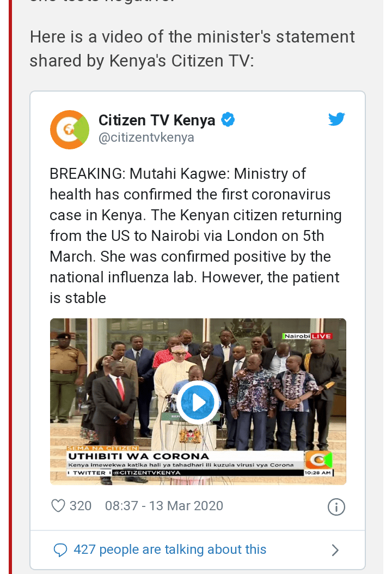Click the Twitter bird logo
The width and height of the screenshot is (392, 574).
click(x=336, y=119)
